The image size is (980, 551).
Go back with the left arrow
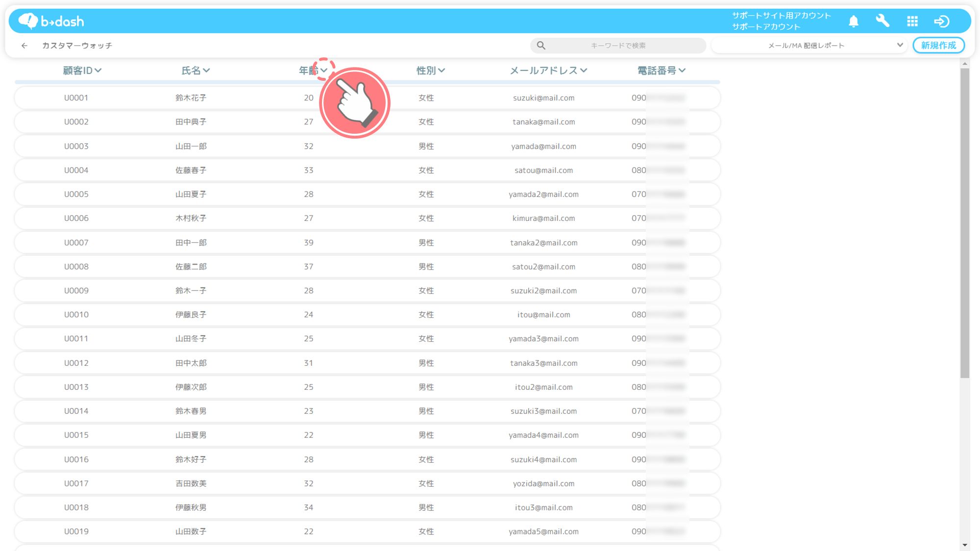click(x=24, y=46)
